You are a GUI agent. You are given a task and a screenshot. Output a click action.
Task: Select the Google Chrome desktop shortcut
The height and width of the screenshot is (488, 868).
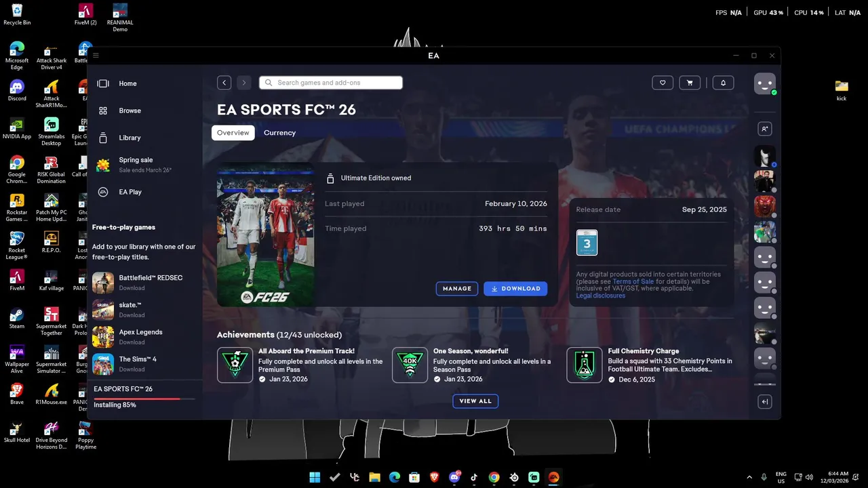tap(17, 170)
